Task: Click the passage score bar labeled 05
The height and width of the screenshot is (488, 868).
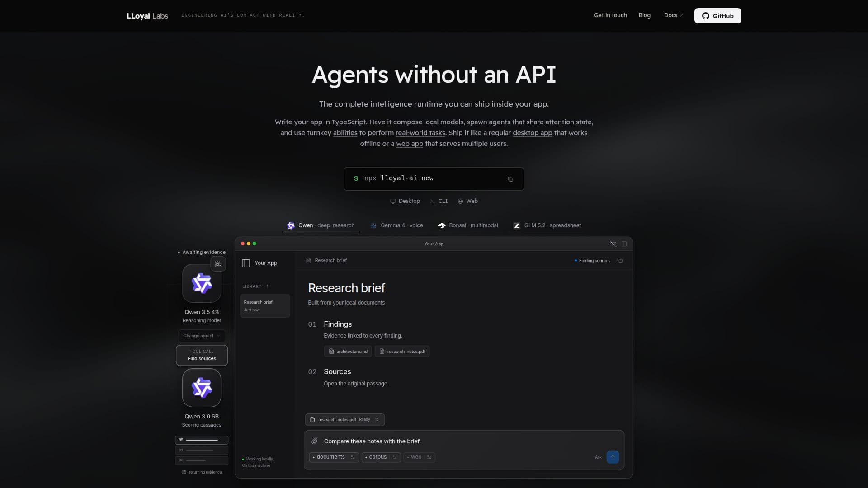Action: tap(202, 440)
